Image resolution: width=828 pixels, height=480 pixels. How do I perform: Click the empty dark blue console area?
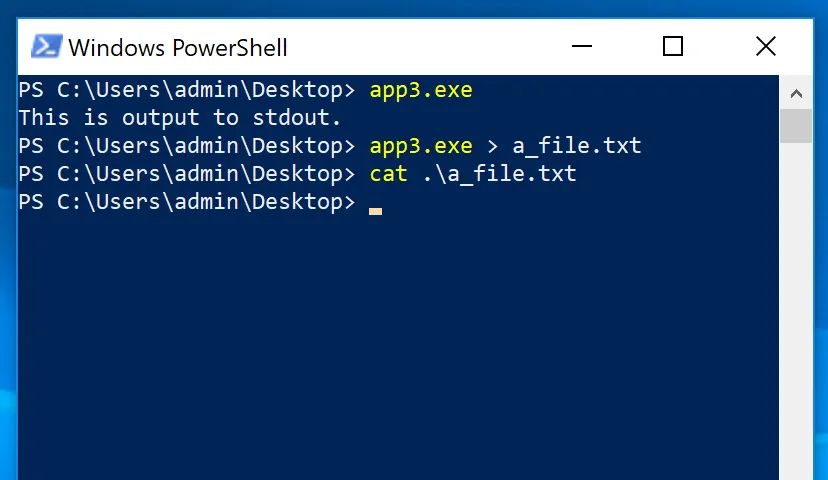pyautogui.click(x=396, y=343)
